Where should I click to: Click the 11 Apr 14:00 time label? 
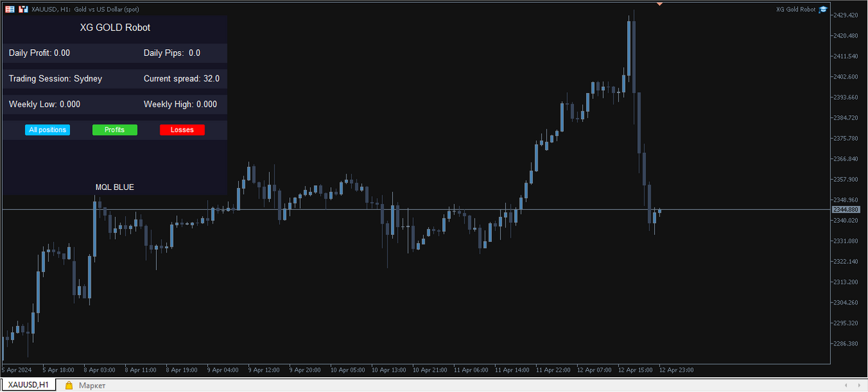512,370
